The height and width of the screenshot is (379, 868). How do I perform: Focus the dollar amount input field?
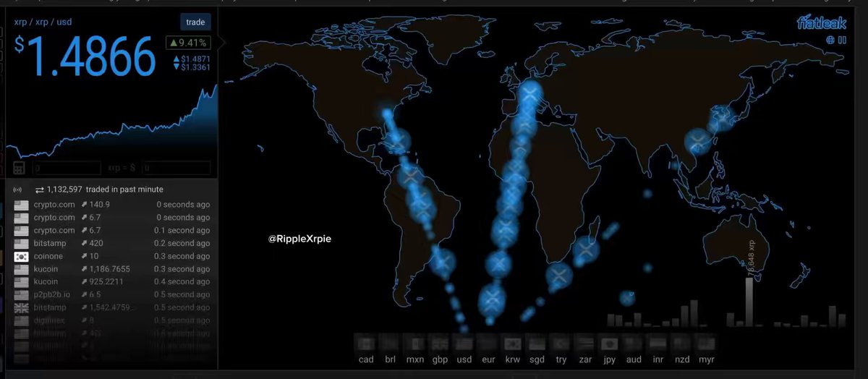[x=176, y=169]
